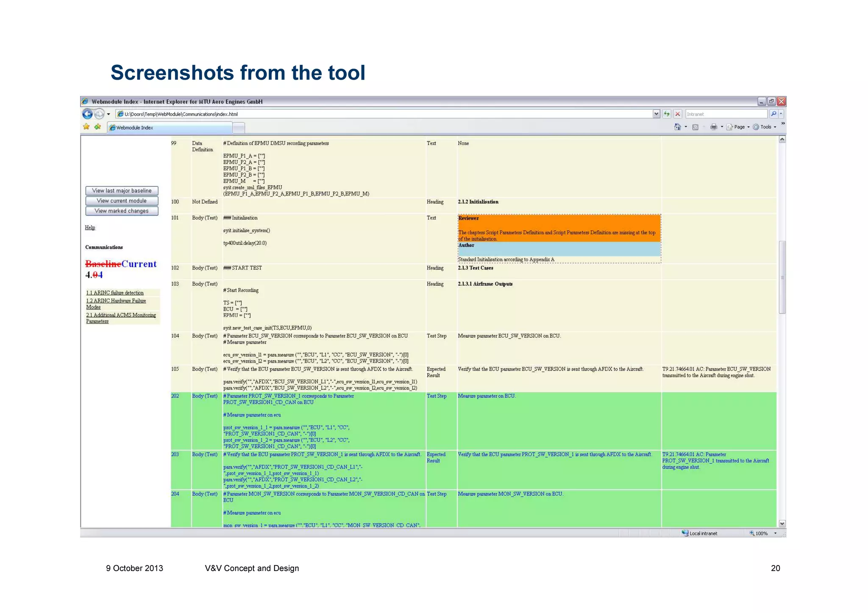Click the Print icon
Image resolution: width=868 pixels, height=613 pixels.
714,127
